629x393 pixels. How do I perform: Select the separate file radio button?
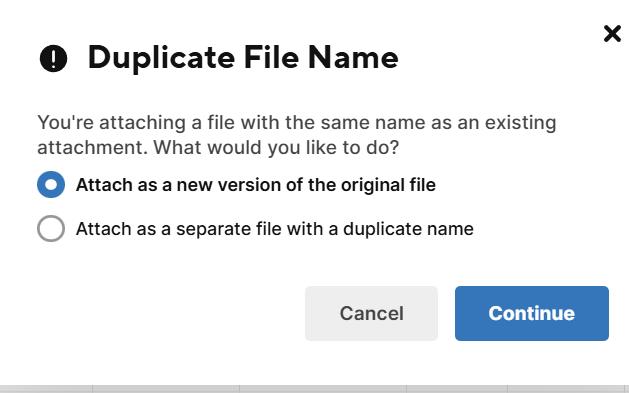[51, 229]
